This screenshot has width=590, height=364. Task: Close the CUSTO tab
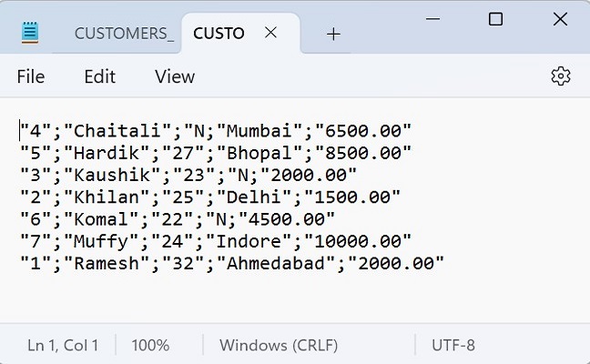point(271,33)
